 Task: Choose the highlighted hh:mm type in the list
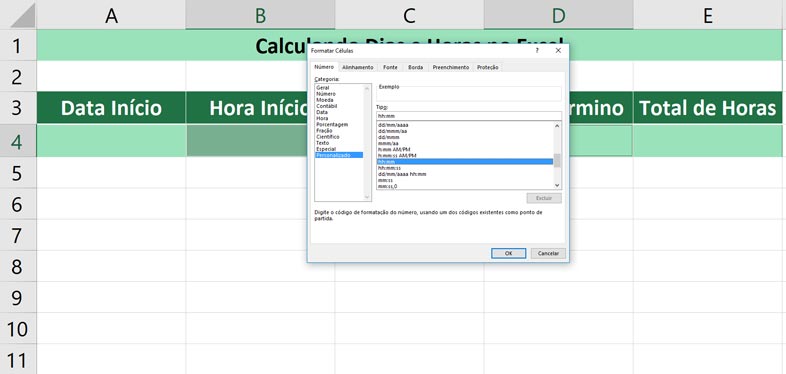coord(465,162)
